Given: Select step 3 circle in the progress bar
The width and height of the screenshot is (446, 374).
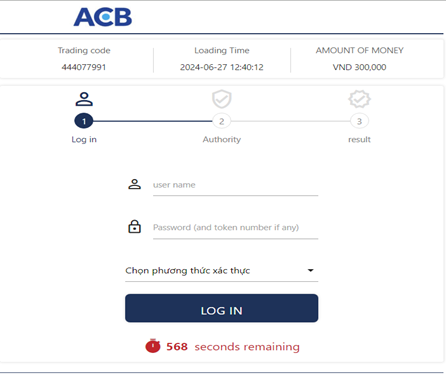Looking at the screenshot, I should pos(359,121).
